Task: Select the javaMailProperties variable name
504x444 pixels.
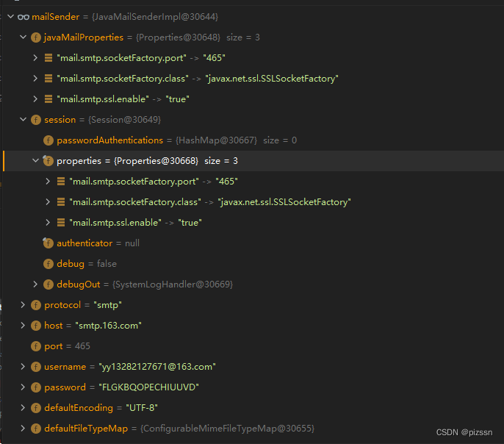Action: tap(84, 37)
